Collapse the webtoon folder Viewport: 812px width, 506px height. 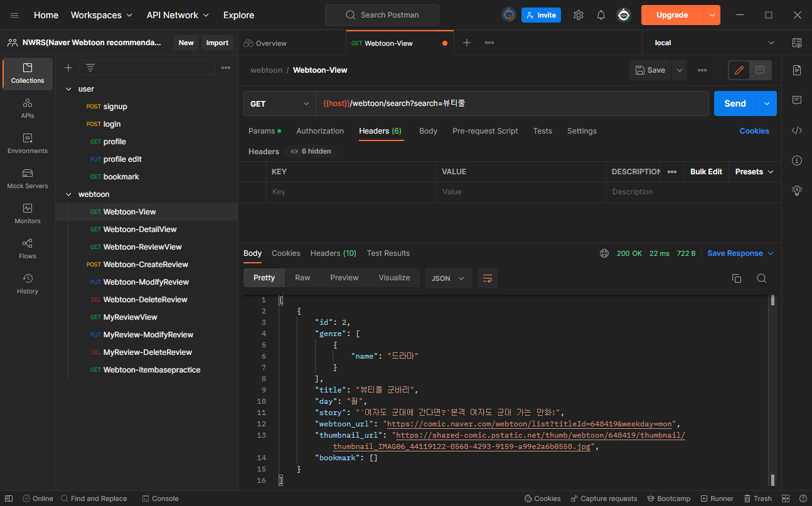68,194
